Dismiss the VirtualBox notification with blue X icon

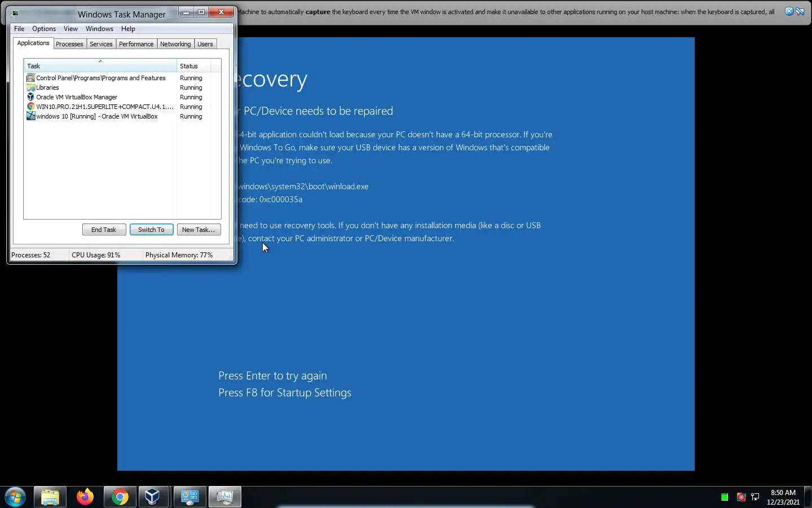pos(789,11)
